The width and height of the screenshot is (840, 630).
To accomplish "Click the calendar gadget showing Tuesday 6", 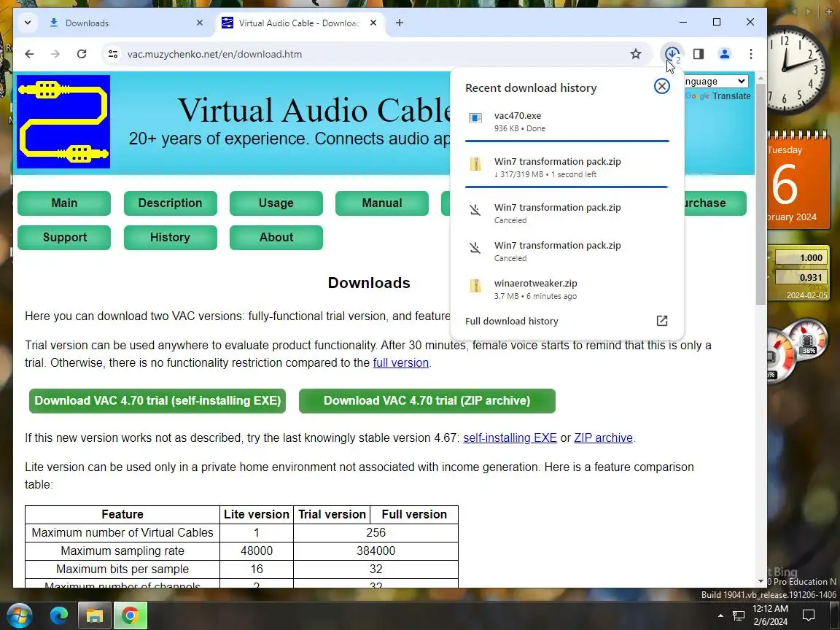I will [798, 182].
